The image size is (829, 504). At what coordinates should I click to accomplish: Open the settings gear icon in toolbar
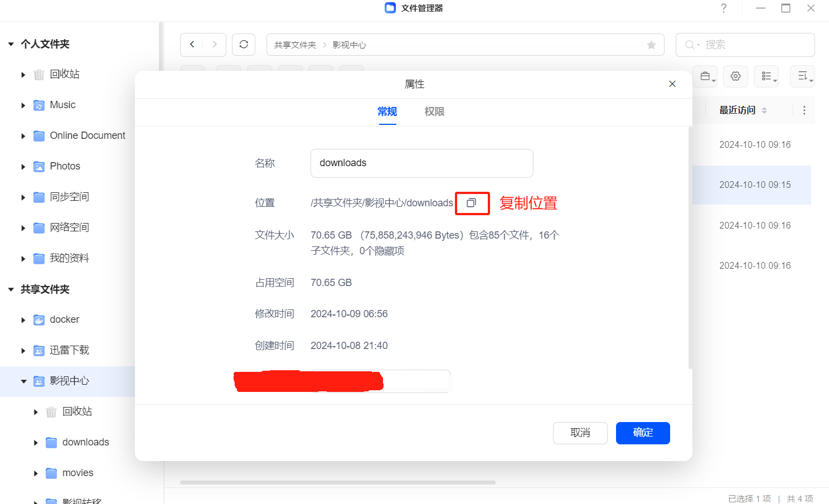[735, 76]
